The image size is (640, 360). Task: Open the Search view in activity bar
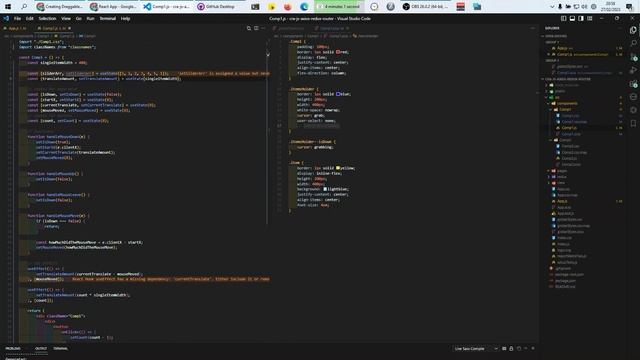tap(633, 43)
